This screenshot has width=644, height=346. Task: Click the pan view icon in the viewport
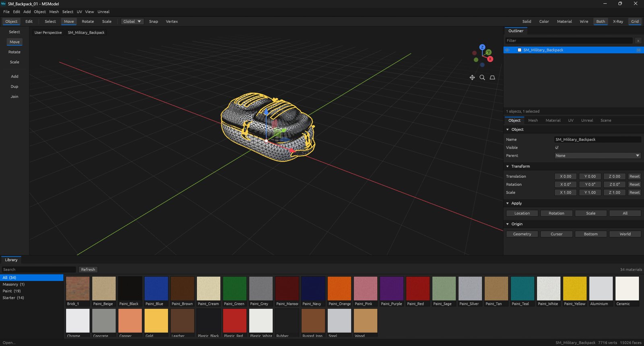472,78
